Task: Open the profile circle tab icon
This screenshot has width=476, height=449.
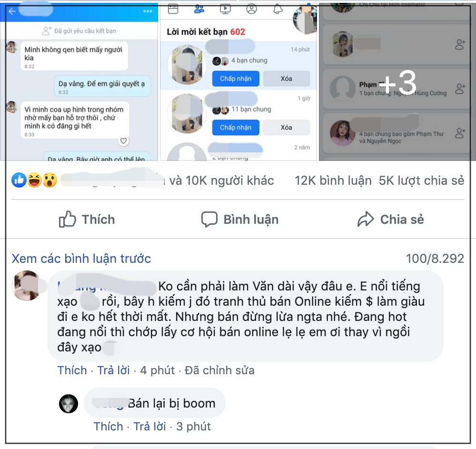Action: coord(251,9)
